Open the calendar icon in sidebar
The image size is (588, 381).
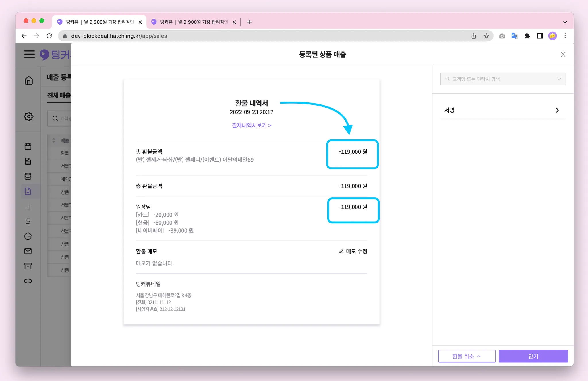pos(28,147)
